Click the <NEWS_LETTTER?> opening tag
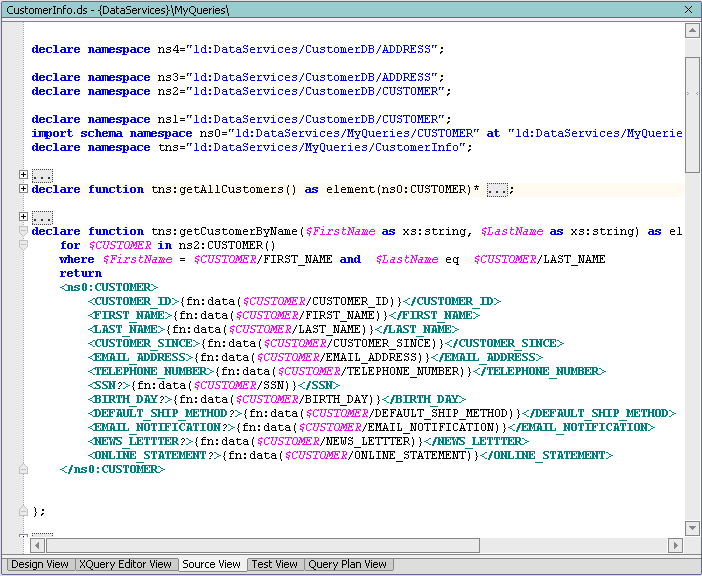Screen dimensions: 702x576 tap(140, 441)
